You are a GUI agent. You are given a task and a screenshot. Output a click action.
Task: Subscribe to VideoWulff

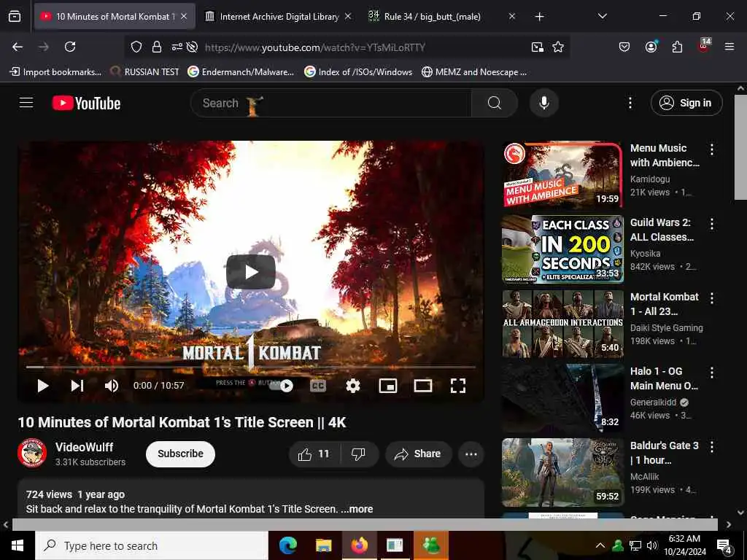pyautogui.click(x=180, y=454)
